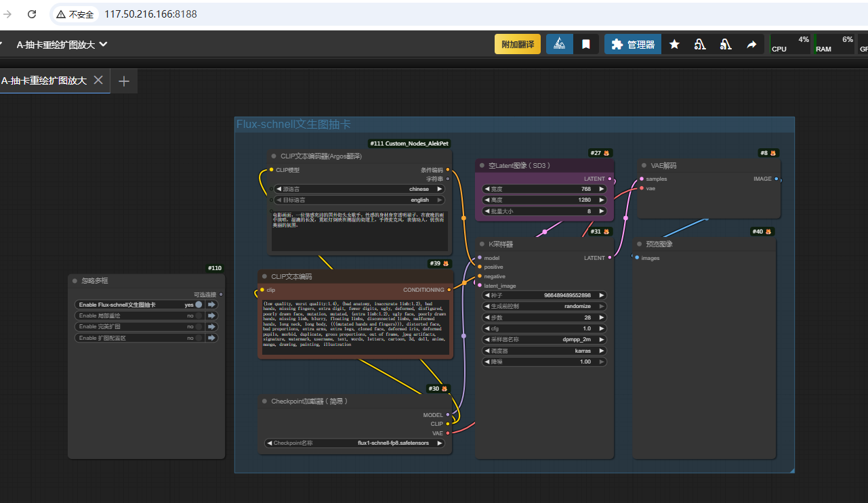Decrease 高度 value with left arrow

[x=487, y=200]
